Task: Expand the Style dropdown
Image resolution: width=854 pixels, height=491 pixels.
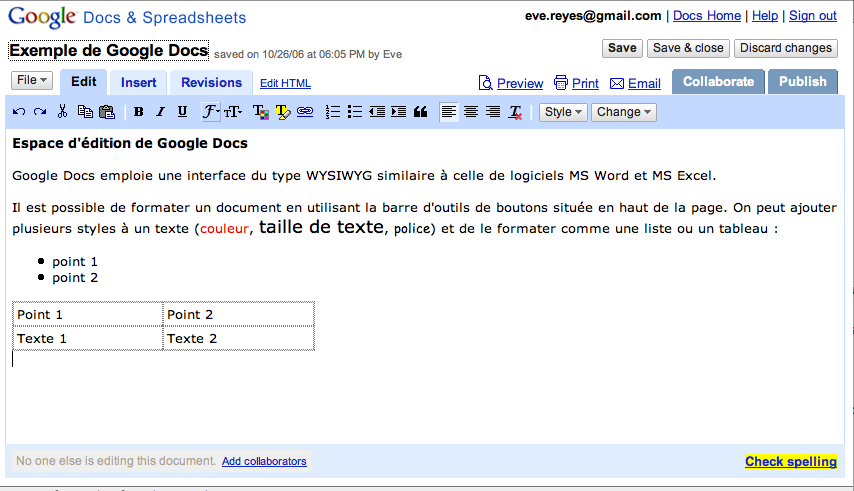Action: [564, 112]
